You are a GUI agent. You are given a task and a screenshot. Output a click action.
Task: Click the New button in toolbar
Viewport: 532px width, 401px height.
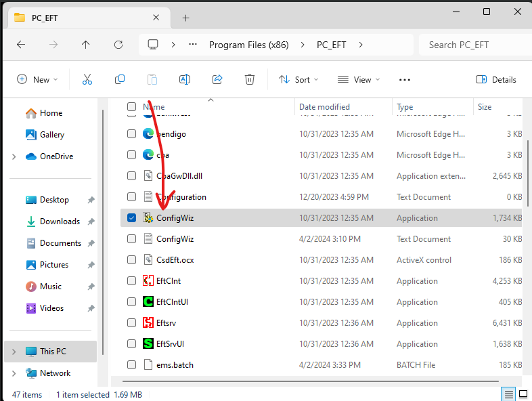[37, 79]
